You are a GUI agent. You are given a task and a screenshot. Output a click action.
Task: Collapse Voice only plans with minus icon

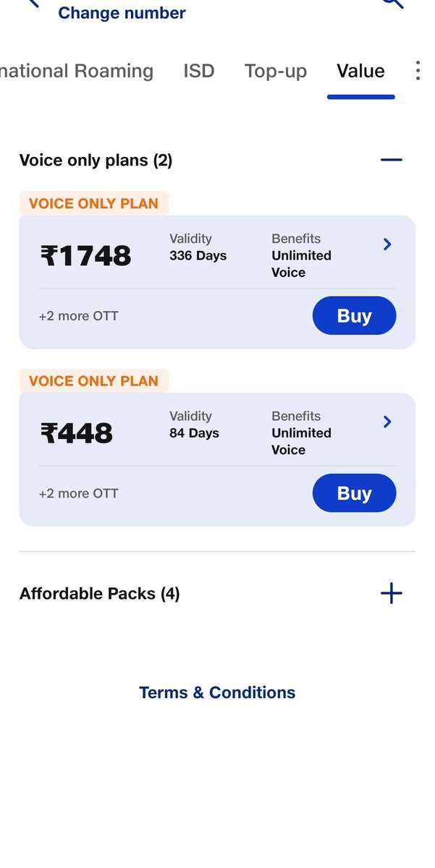[x=391, y=160]
